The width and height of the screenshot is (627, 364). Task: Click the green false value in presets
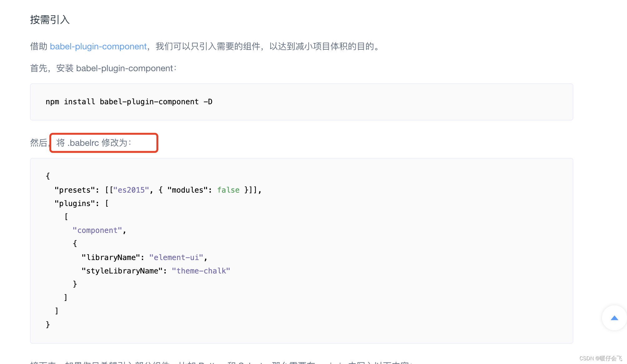228,190
